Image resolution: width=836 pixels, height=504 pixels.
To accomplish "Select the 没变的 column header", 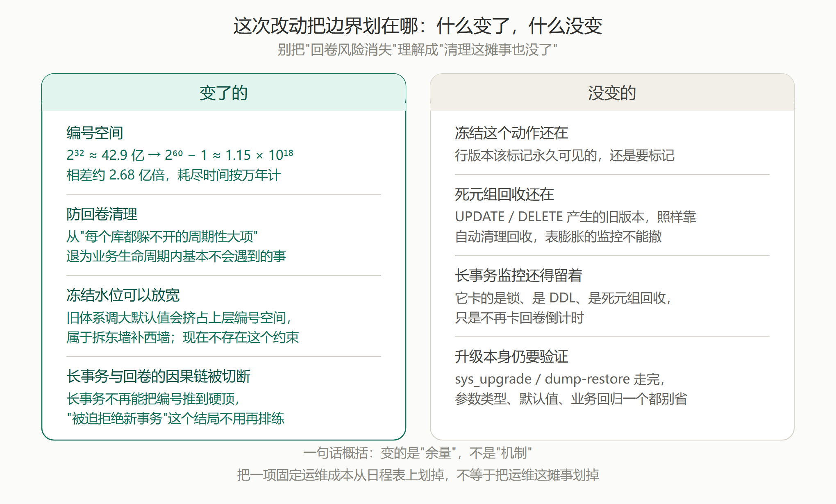I will [612, 93].
